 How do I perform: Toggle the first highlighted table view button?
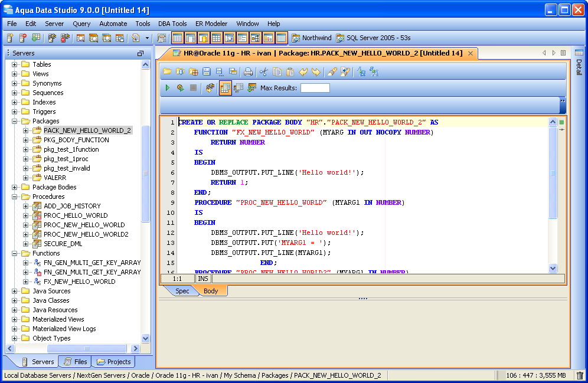177,38
